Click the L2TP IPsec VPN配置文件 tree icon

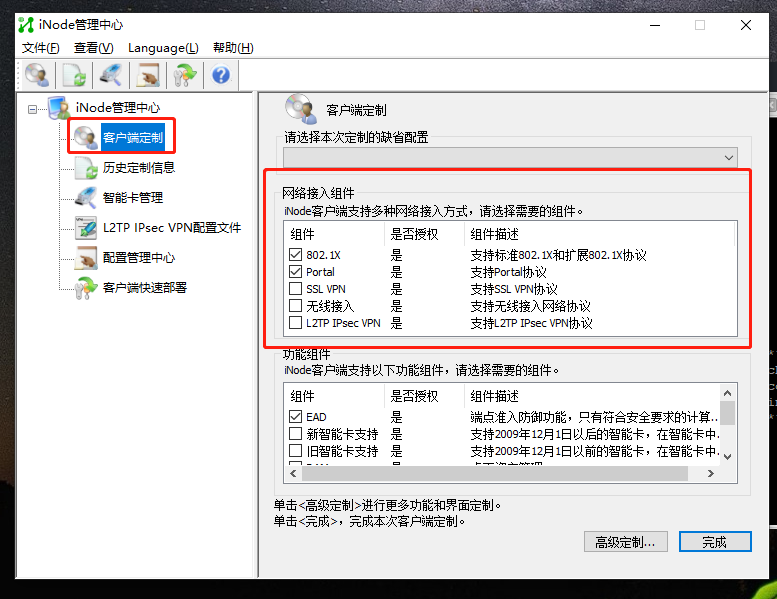point(86,228)
